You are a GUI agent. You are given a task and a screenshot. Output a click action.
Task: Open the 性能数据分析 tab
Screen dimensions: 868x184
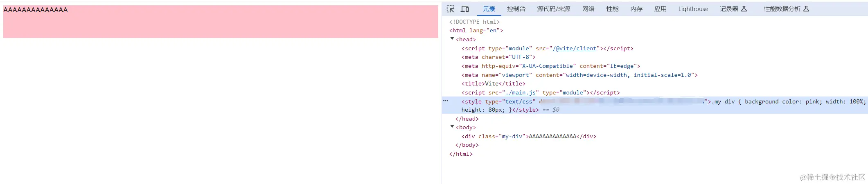point(786,9)
